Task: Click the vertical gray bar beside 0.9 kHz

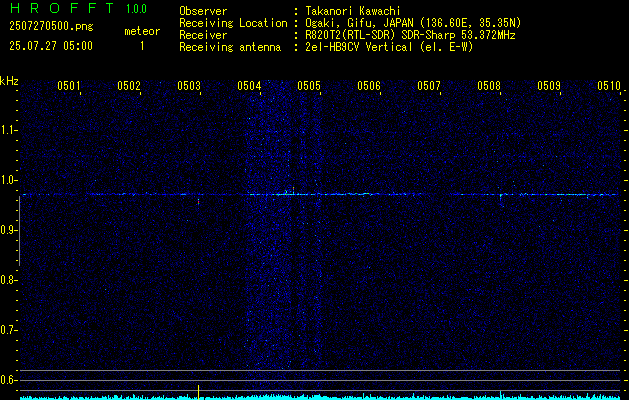Action: click(19, 231)
